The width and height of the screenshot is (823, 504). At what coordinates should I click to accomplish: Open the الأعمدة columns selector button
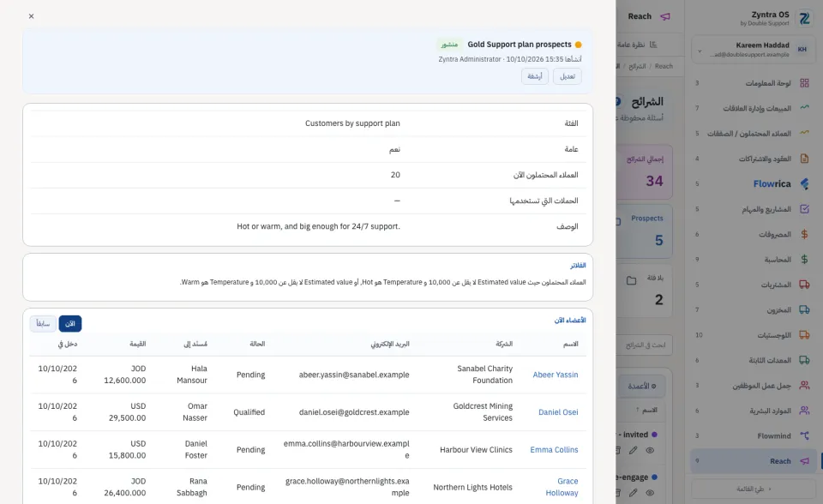coord(642,386)
